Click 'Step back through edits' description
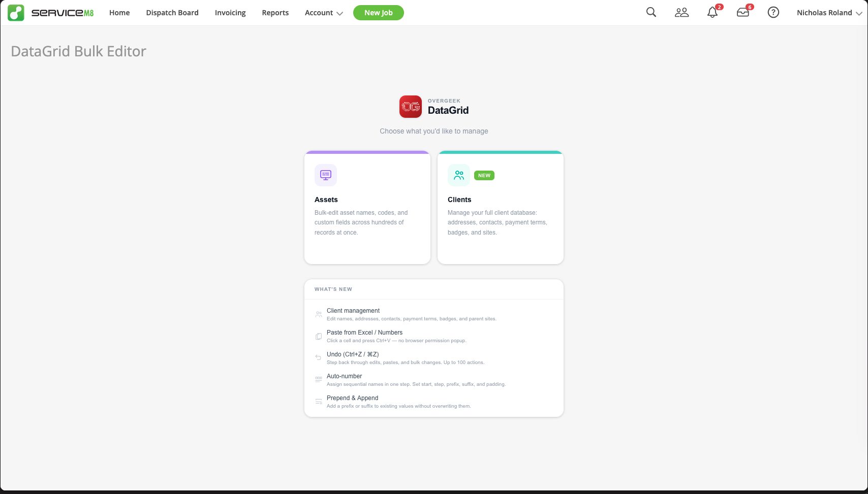The width and height of the screenshot is (868, 494). 406,363
